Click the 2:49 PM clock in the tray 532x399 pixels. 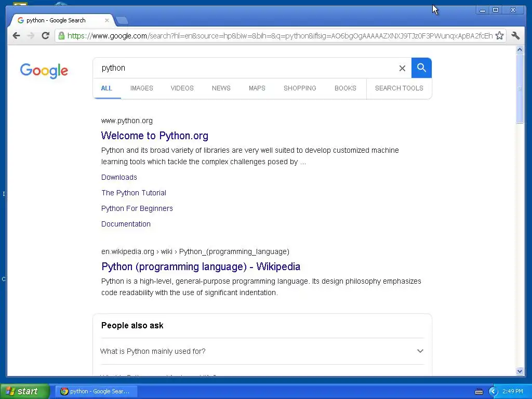513,391
